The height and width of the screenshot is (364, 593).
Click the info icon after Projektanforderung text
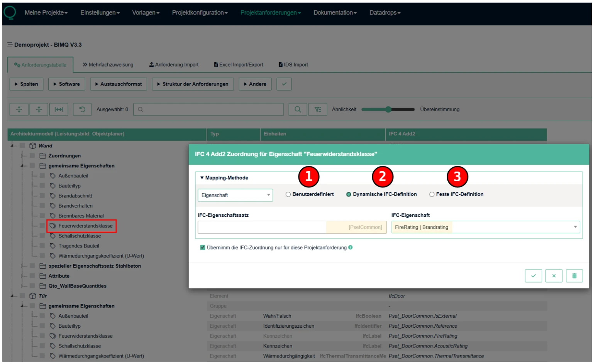pos(351,248)
